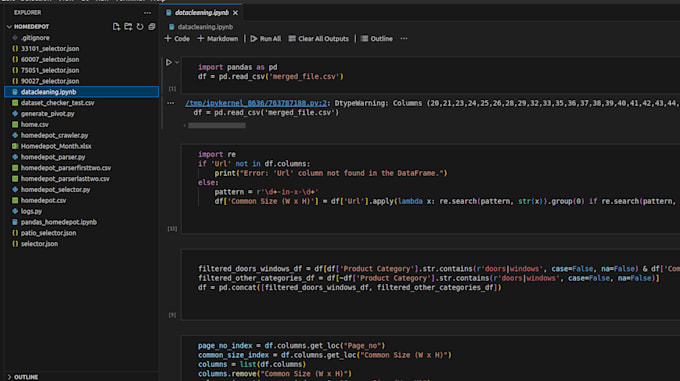Open homedepot_parserfirsttwo.csv

coord(66,168)
